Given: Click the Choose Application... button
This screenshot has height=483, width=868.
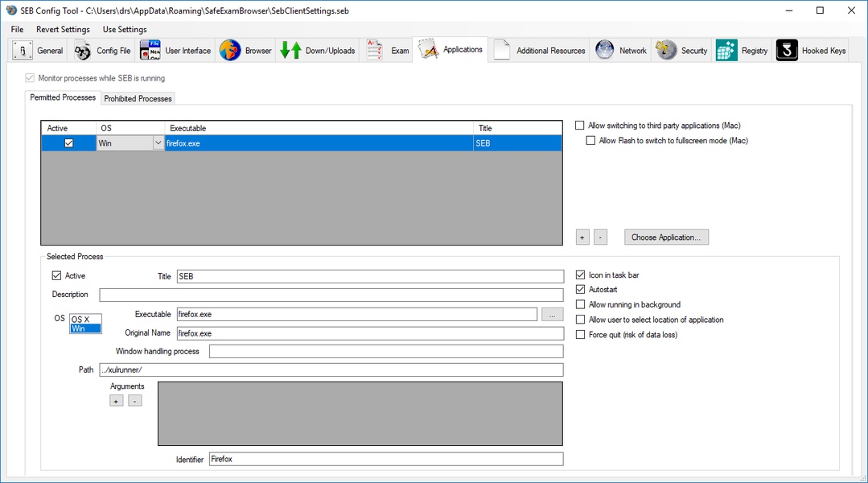Looking at the screenshot, I should [666, 237].
